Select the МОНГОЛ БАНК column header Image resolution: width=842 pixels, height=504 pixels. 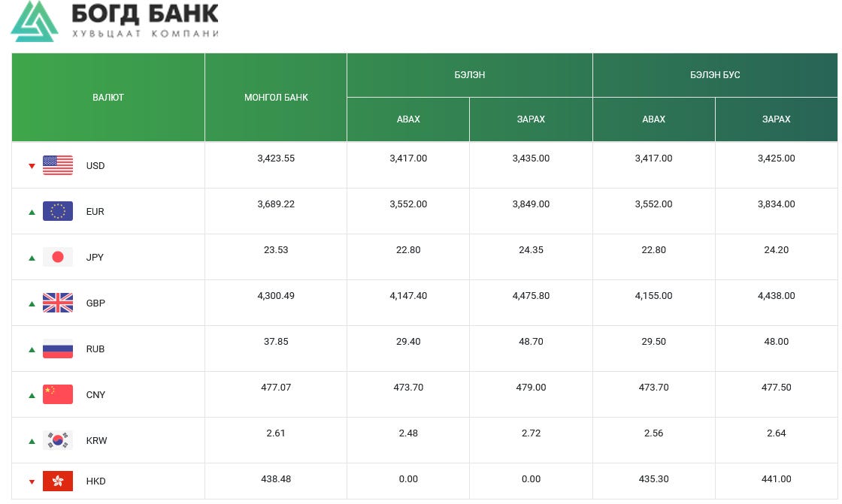point(276,97)
